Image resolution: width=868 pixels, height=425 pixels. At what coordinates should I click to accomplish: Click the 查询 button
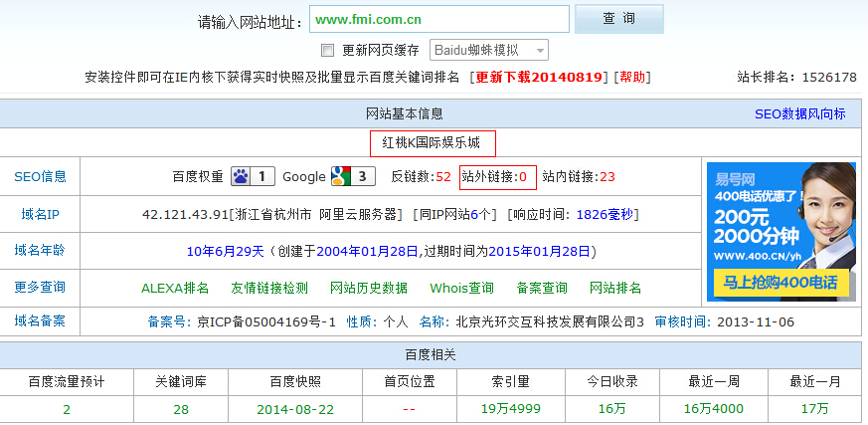click(x=618, y=19)
